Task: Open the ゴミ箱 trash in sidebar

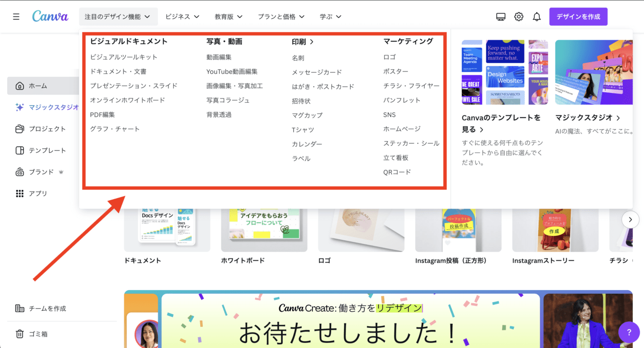Action: 38,334
